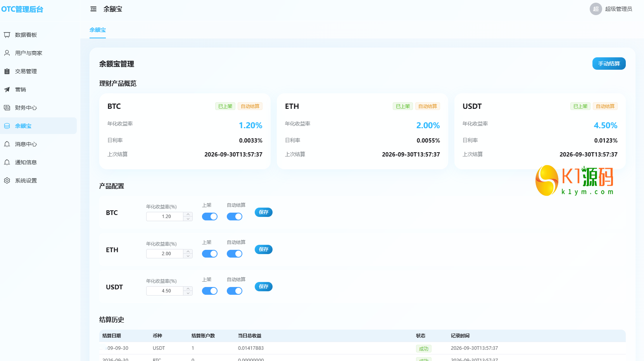Click the OTC管理后台 logo title

coord(22,9)
